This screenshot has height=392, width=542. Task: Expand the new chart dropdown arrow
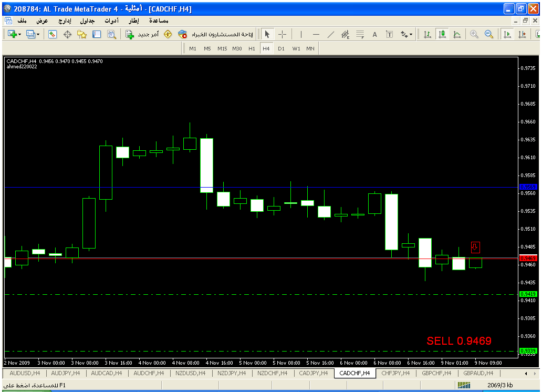coord(20,34)
